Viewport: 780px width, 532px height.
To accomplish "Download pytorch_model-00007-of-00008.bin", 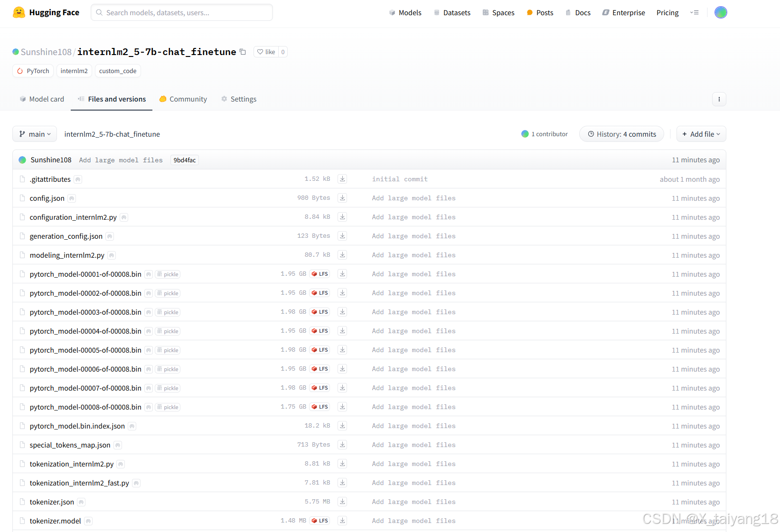I will pos(342,388).
